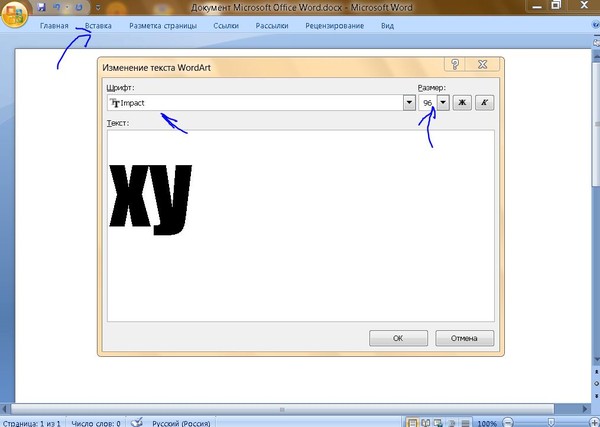Switch to the Вставка tab
600x427 pixels.
pos(98,26)
